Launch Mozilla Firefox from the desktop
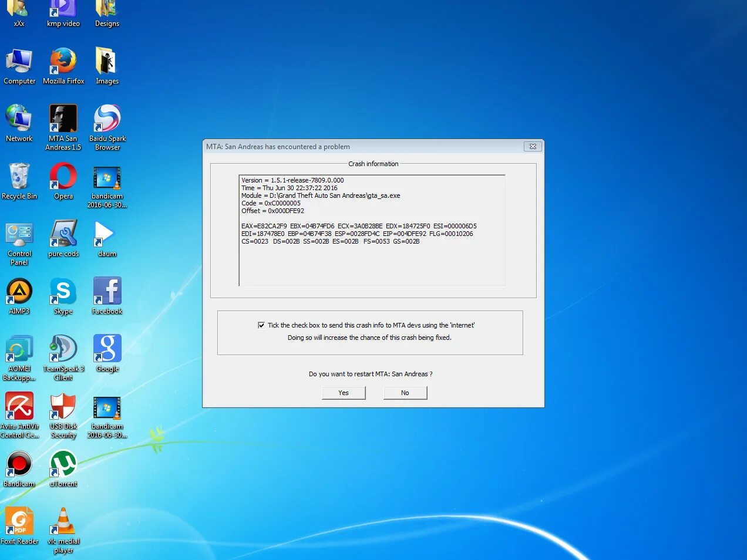Image resolution: width=747 pixels, height=560 pixels. coord(63,66)
